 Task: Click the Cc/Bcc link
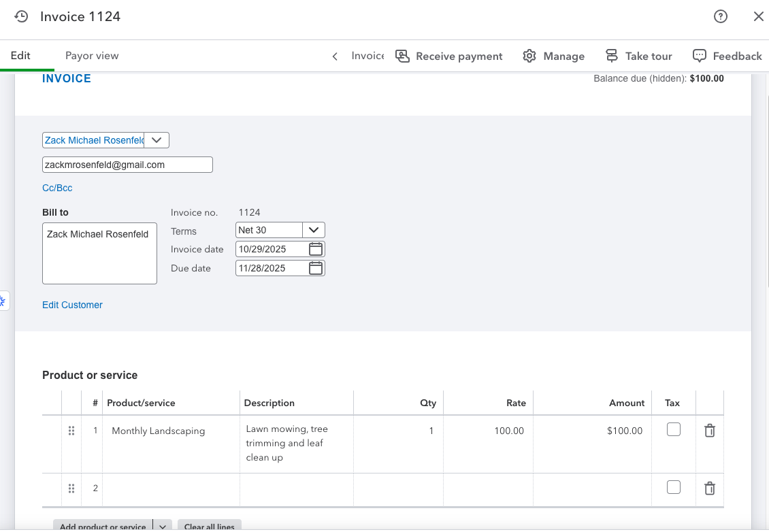57,188
